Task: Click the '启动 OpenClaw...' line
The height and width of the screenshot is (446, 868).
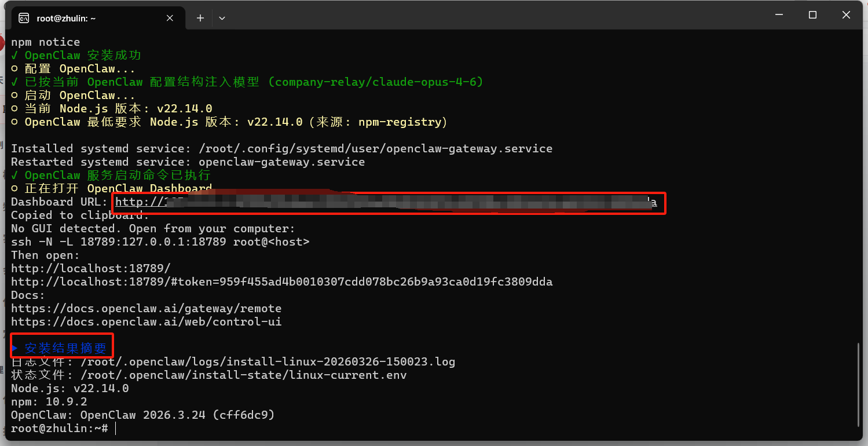Action: tap(74, 96)
